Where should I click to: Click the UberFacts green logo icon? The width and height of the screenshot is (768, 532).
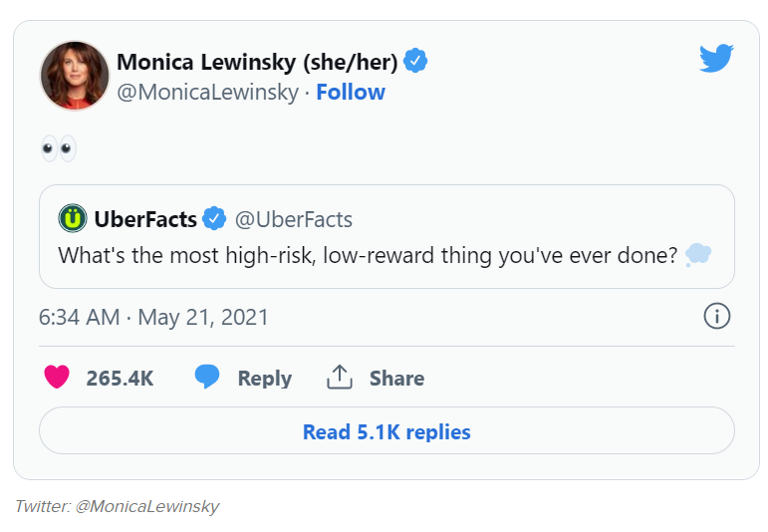click(x=72, y=218)
